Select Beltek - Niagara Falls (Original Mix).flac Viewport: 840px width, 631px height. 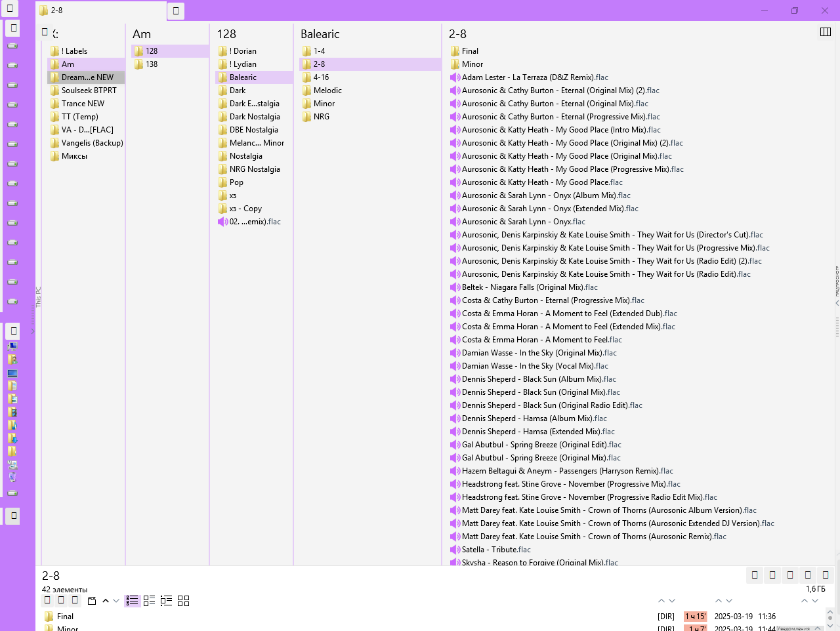(x=530, y=287)
